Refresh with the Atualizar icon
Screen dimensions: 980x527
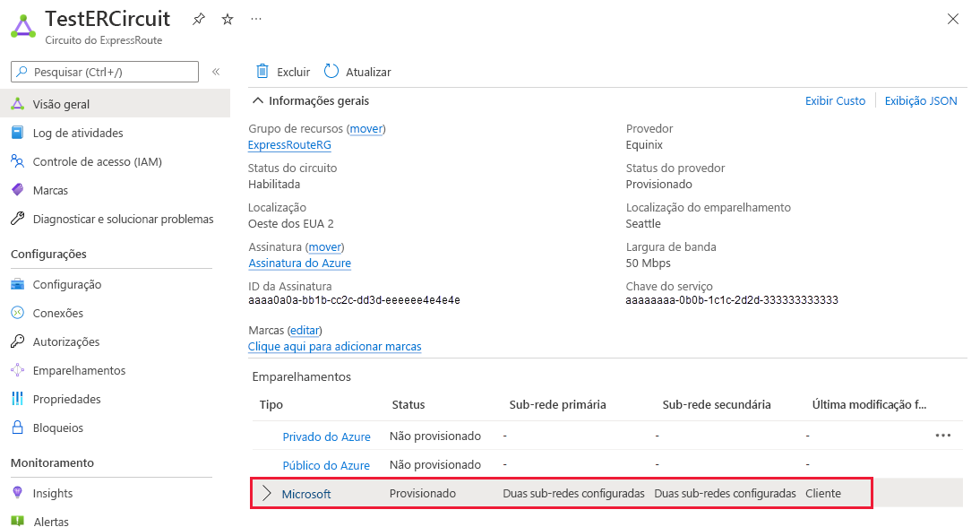pyautogui.click(x=331, y=72)
